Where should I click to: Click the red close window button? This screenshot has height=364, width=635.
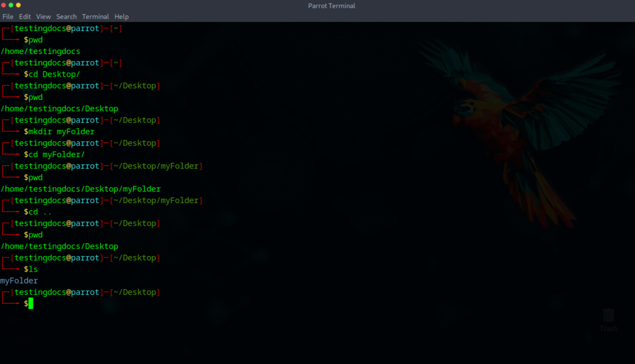[x=3, y=5]
